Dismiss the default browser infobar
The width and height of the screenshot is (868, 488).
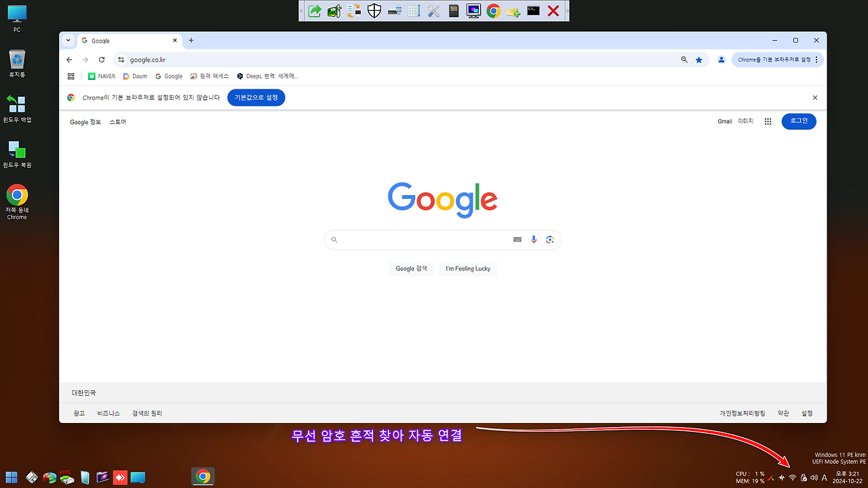click(815, 98)
